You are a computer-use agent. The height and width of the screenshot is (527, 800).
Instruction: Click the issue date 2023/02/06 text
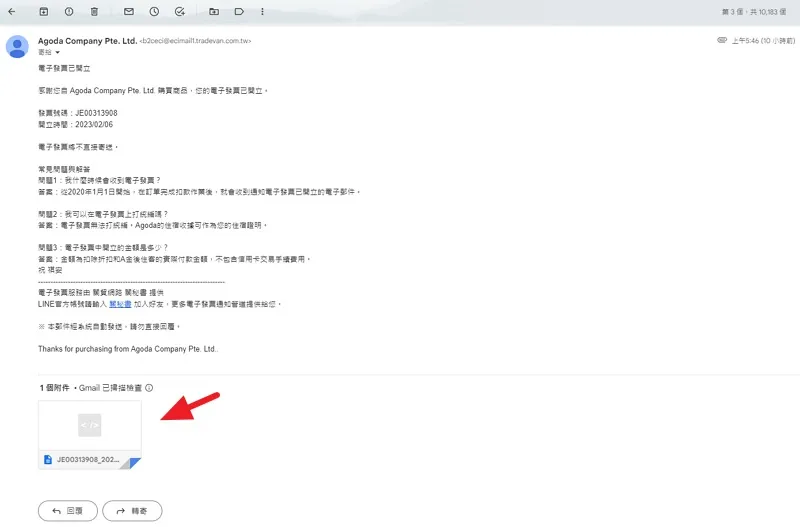coord(94,124)
